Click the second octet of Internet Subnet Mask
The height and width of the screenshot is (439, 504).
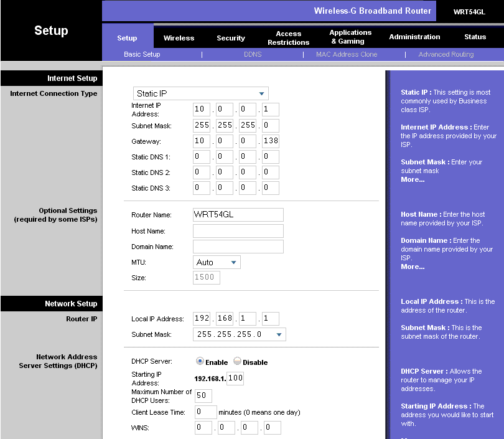click(225, 125)
